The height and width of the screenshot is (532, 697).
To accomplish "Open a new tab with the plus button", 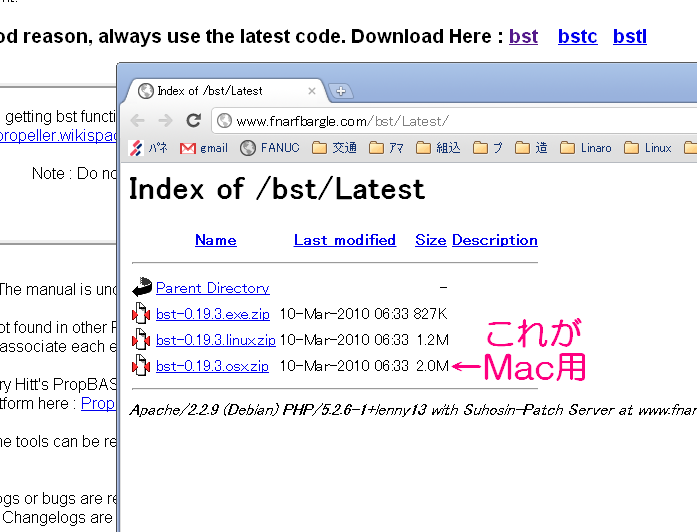I will pos(341,91).
